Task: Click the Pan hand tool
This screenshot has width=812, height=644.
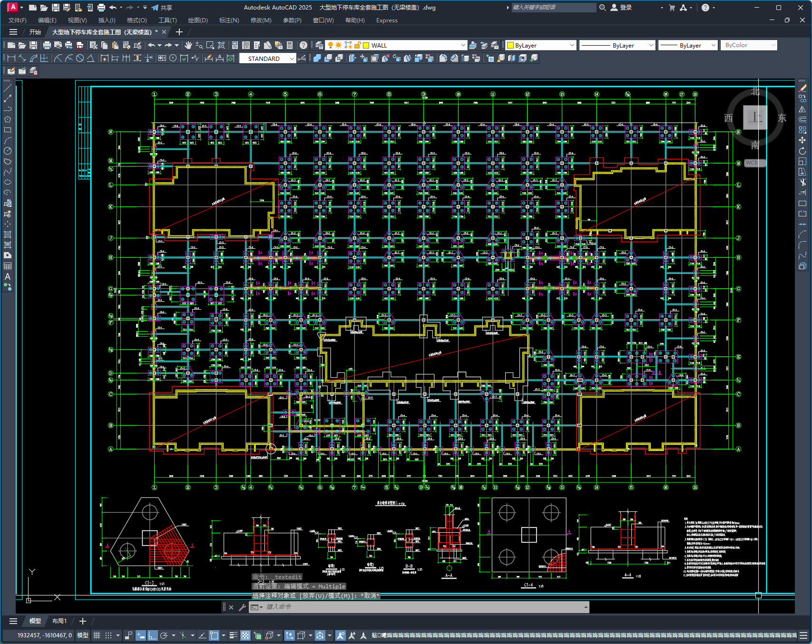Action: (188, 45)
